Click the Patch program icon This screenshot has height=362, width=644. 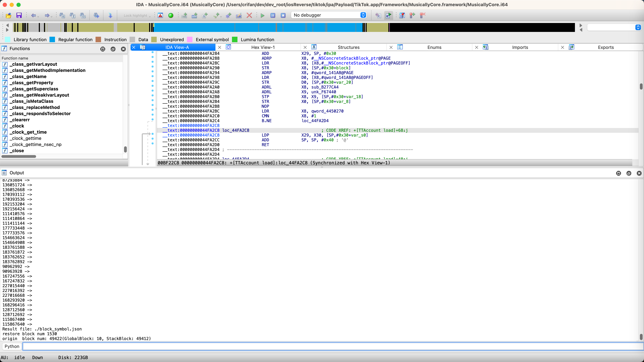point(239,15)
